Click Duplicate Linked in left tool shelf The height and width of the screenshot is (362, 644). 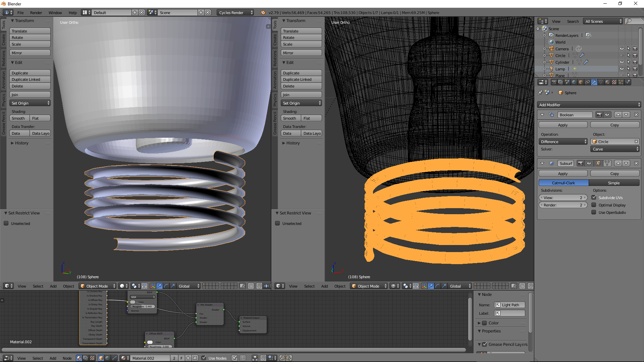point(30,79)
